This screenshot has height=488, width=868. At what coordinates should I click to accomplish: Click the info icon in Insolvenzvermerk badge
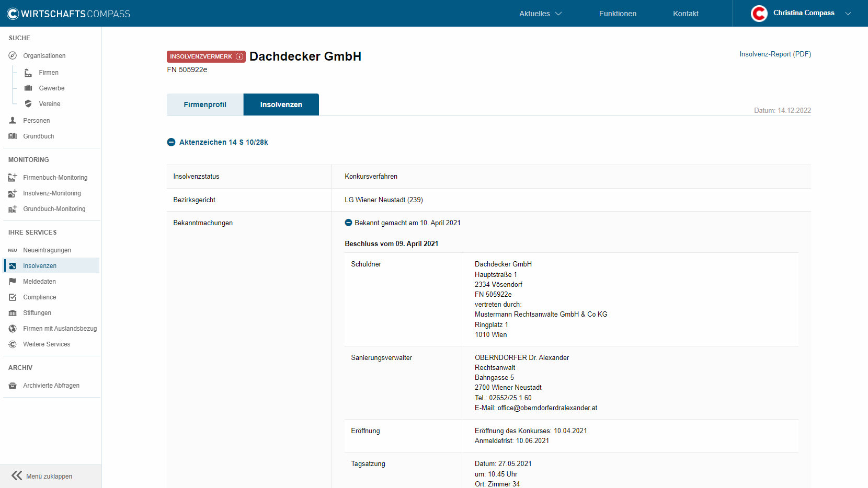click(239, 56)
